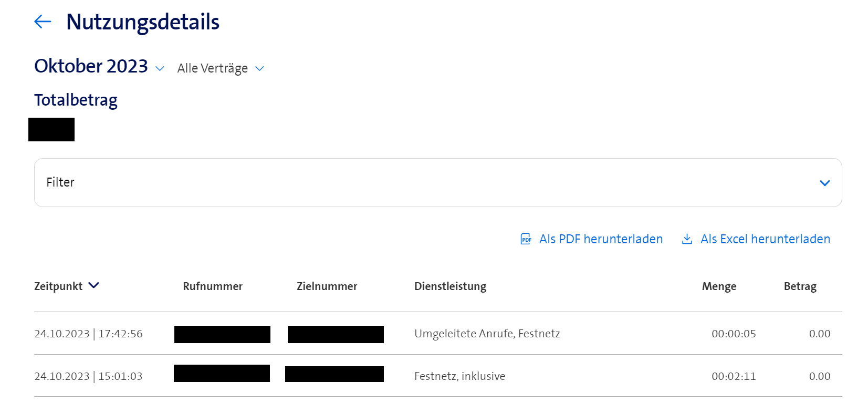Viewport: 868px width, 413px height.
Task: Download usage via Als Excel herunterladen
Action: pyautogui.click(x=765, y=239)
